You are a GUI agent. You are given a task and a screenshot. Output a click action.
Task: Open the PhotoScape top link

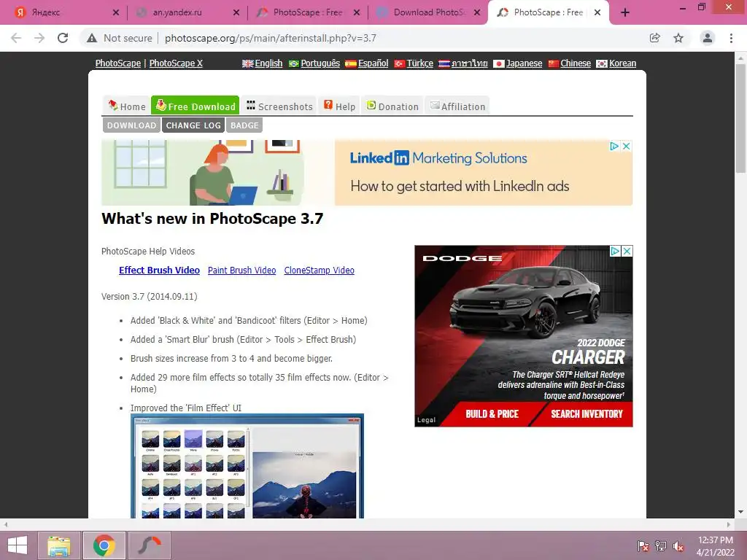click(x=117, y=63)
